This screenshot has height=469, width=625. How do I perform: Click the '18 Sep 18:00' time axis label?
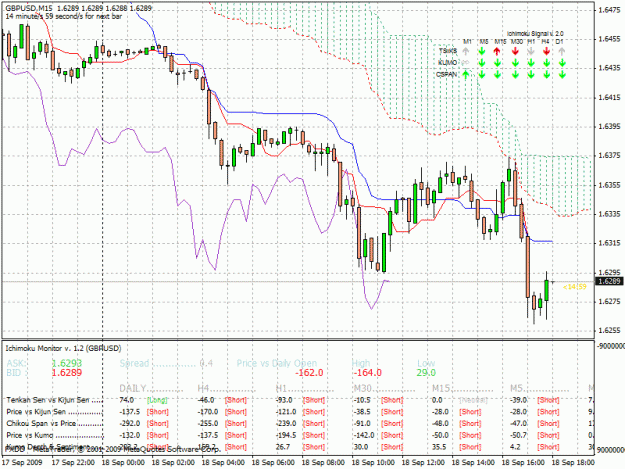[x=573, y=463]
